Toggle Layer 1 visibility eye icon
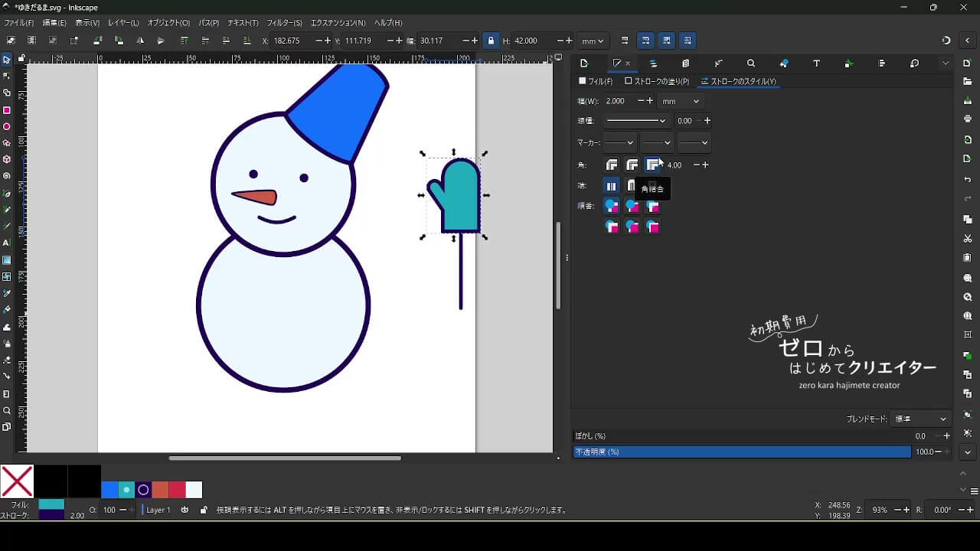This screenshot has height=551, width=980. (185, 510)
